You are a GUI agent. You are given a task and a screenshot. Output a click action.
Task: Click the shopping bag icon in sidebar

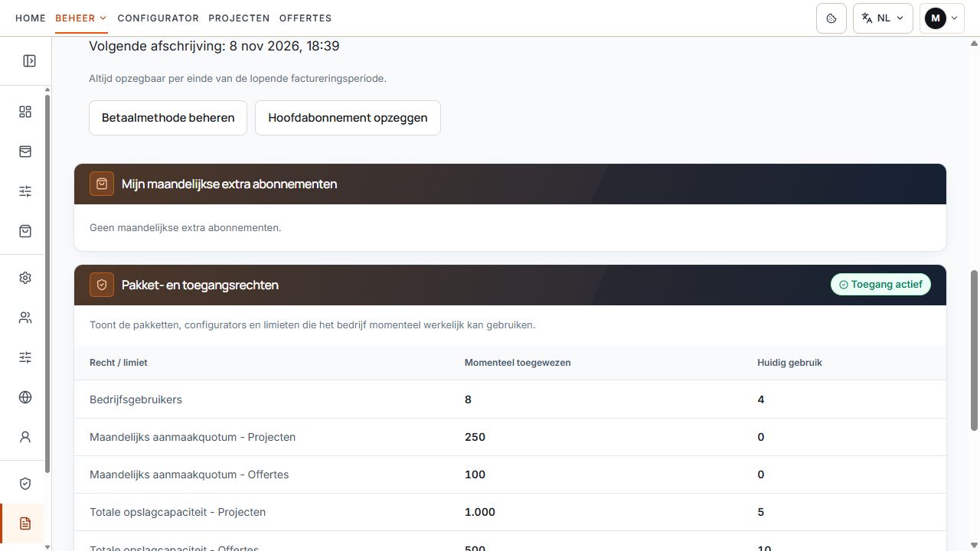25,231
